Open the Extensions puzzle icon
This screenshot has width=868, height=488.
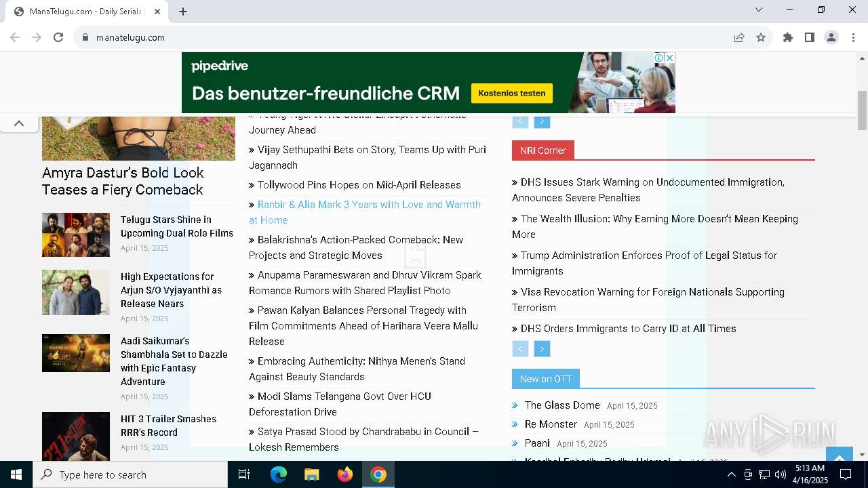[788, 37]
